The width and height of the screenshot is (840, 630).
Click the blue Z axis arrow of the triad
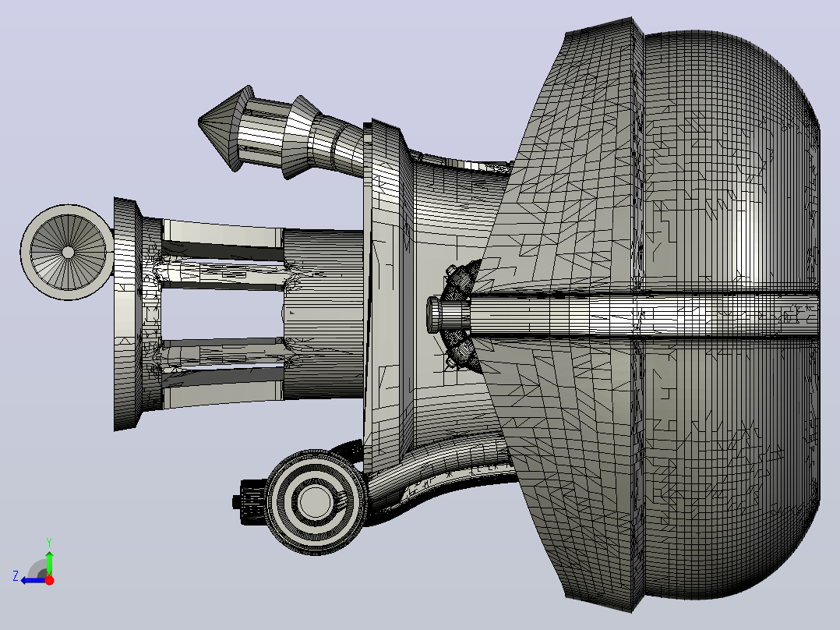(32, 580)
